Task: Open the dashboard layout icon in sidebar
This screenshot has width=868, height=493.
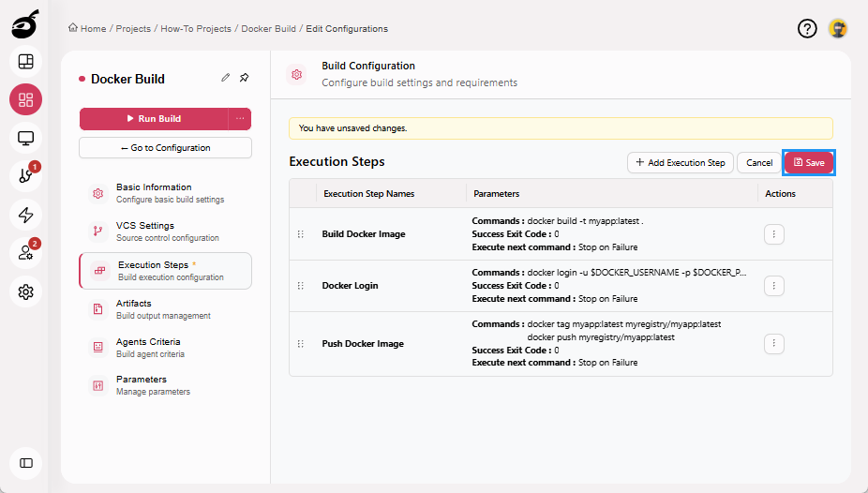Action: (25, 62)
